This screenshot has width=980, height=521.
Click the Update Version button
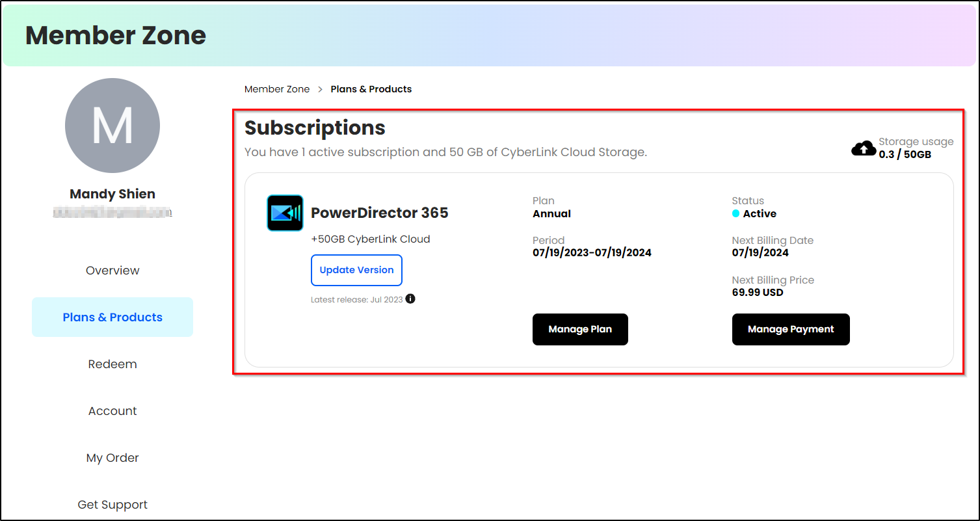(x=356, y=270)
